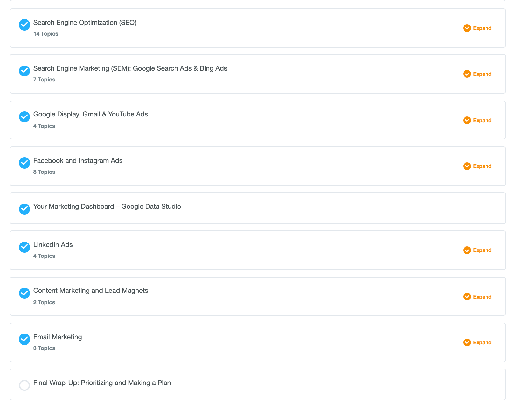Open Google Display, Gmail & YouTube Ads lesson
Image resolution: width=532 pixels, height=415 pixels.
click(x=91, y=114)
